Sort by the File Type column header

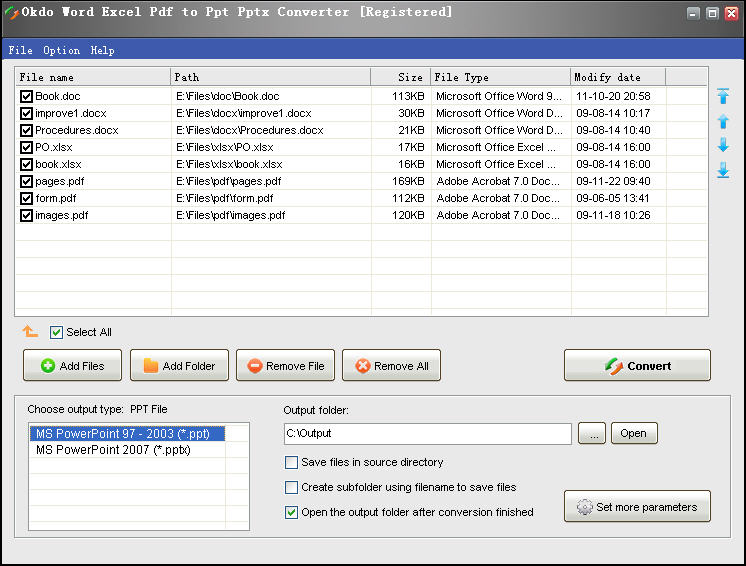501,77
